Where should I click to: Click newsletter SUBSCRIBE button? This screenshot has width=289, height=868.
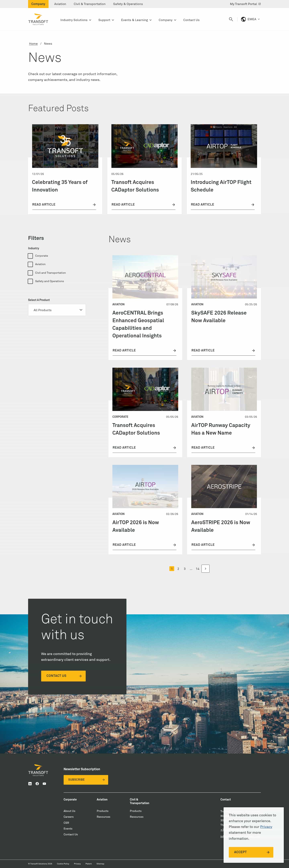click(x=86, y=779)
